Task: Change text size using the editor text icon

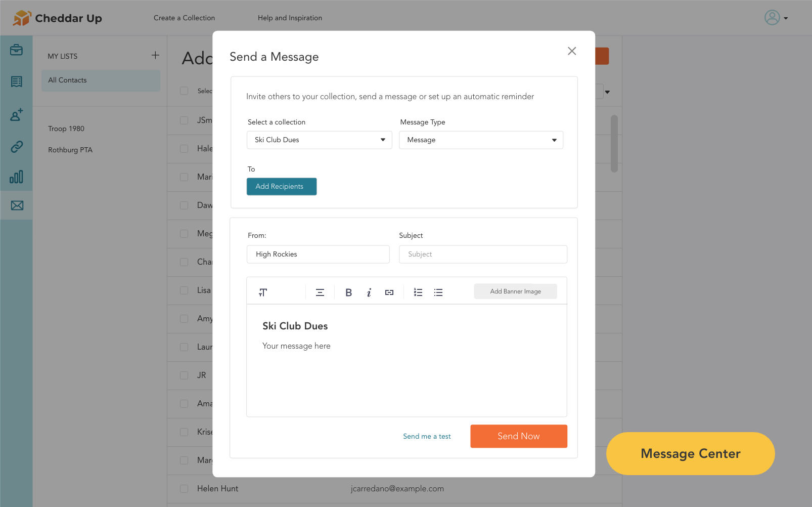Action: tap(262, 292)
